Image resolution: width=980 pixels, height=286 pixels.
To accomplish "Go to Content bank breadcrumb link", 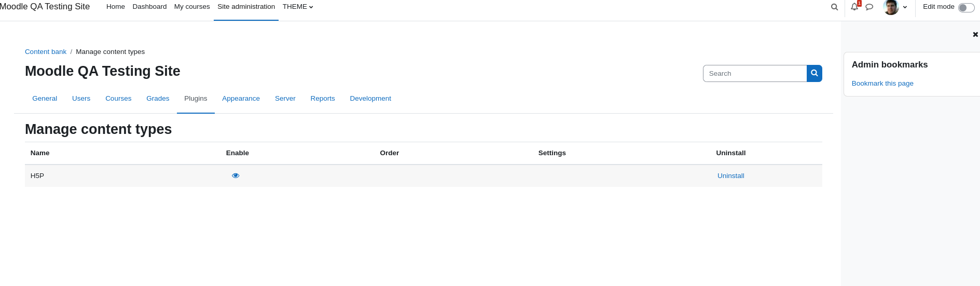I will pos(46,51).
